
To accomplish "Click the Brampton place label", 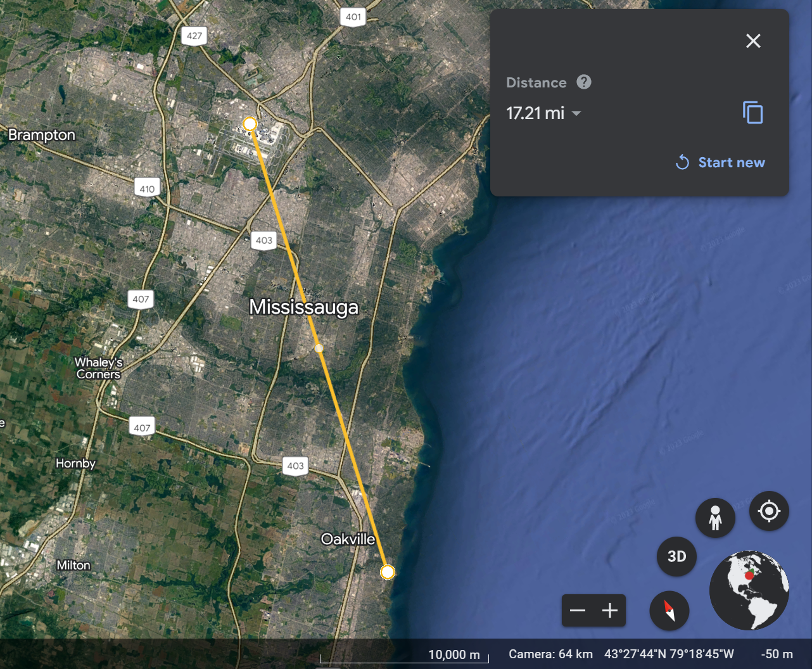I will tap(42, 135).
